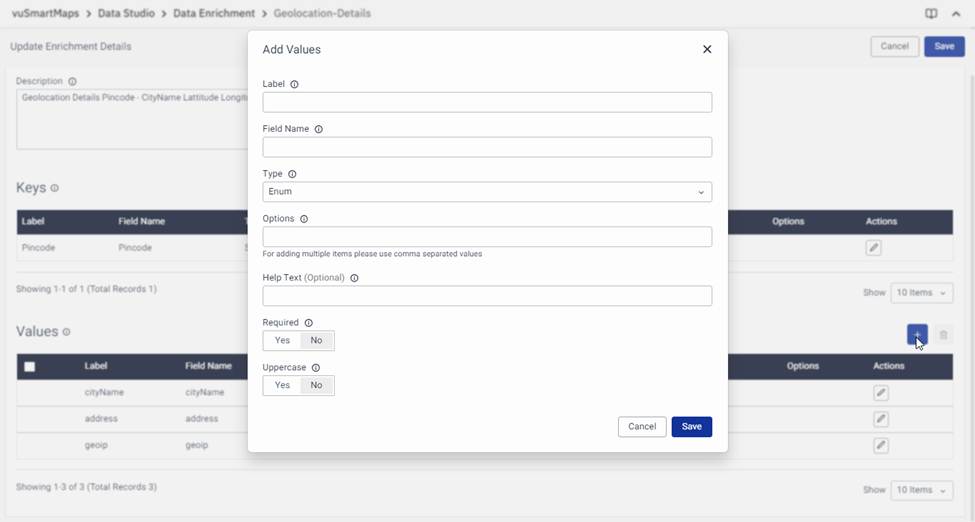Open the Type dropdown showing Enum
Viewport: 975px width, 522px height.
coord(487,192)
